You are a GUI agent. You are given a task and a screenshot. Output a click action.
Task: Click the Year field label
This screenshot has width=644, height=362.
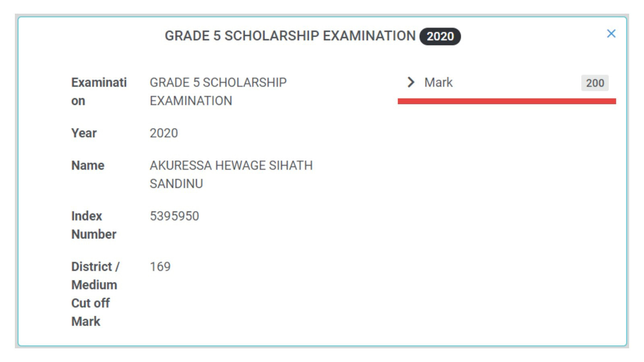[84, 133]
